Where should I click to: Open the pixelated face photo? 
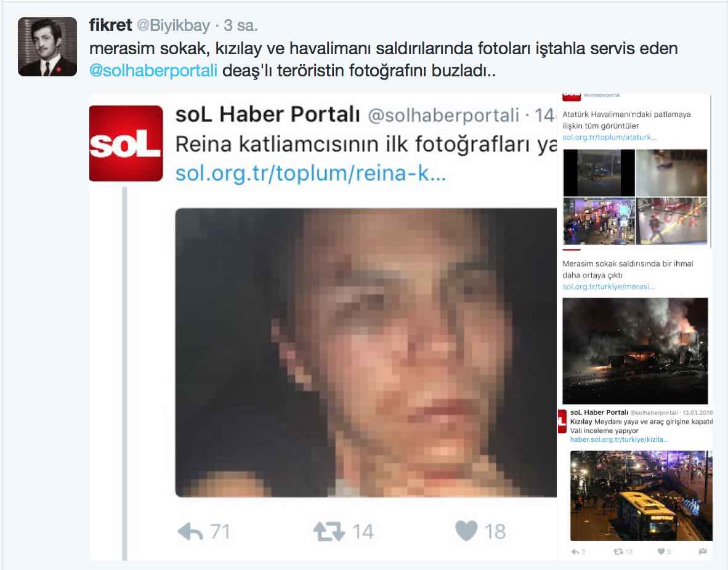click(x=366, y=353)
